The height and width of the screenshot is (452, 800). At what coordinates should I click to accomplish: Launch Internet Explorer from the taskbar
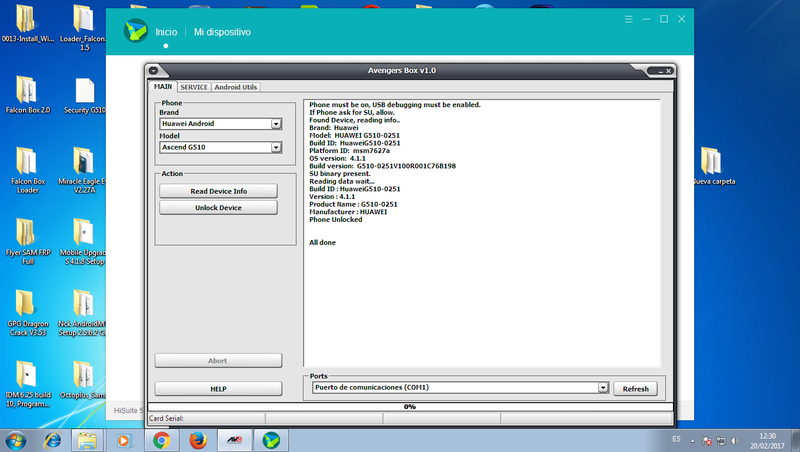point(53,440)
